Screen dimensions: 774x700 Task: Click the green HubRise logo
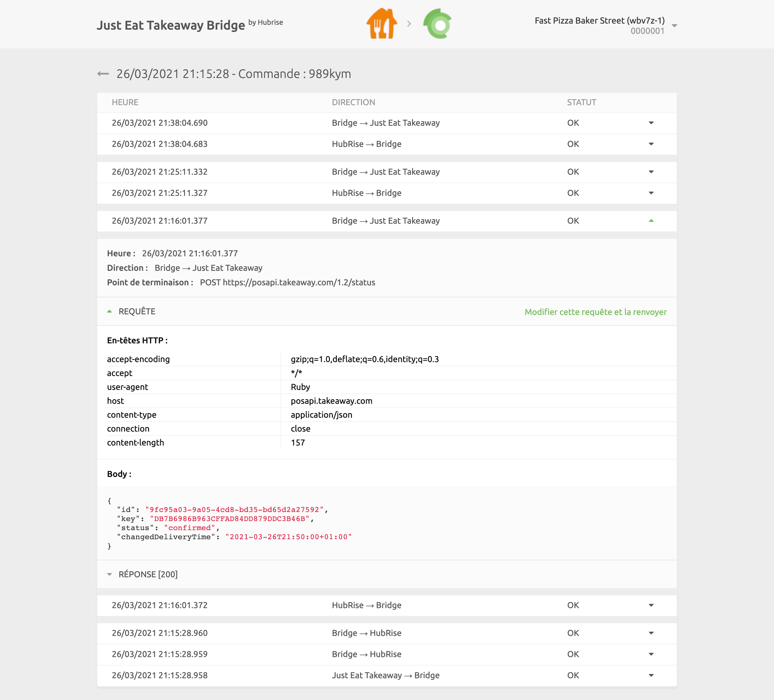click(438, 24)
